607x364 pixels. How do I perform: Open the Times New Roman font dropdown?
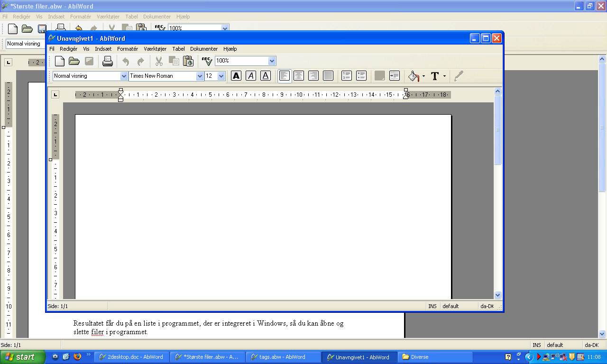pyautogui.click(x=200, y=76)
